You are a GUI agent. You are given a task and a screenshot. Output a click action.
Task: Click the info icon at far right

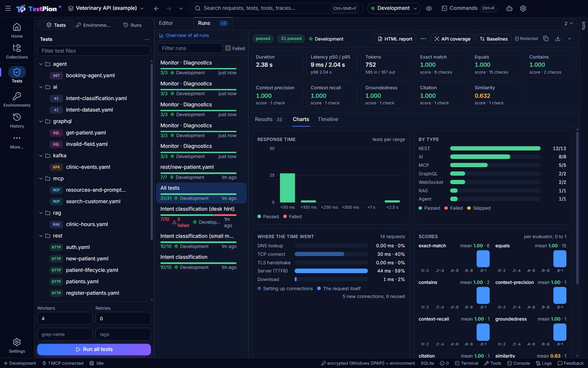pyautogui.click(x=584, y=25)
